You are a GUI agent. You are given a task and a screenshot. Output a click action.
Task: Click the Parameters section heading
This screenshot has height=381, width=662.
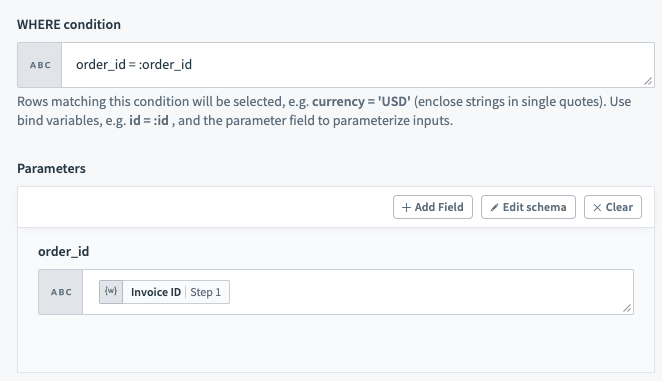(52, 169)
